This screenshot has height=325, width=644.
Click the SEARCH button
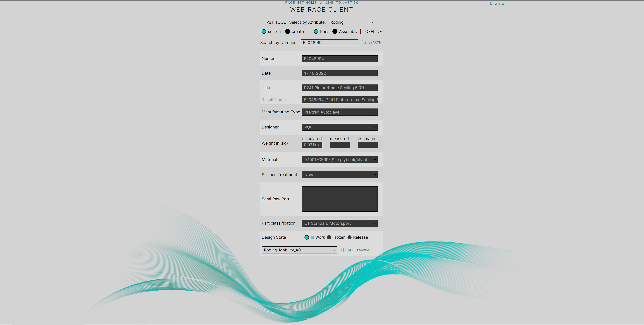[375, 42]
